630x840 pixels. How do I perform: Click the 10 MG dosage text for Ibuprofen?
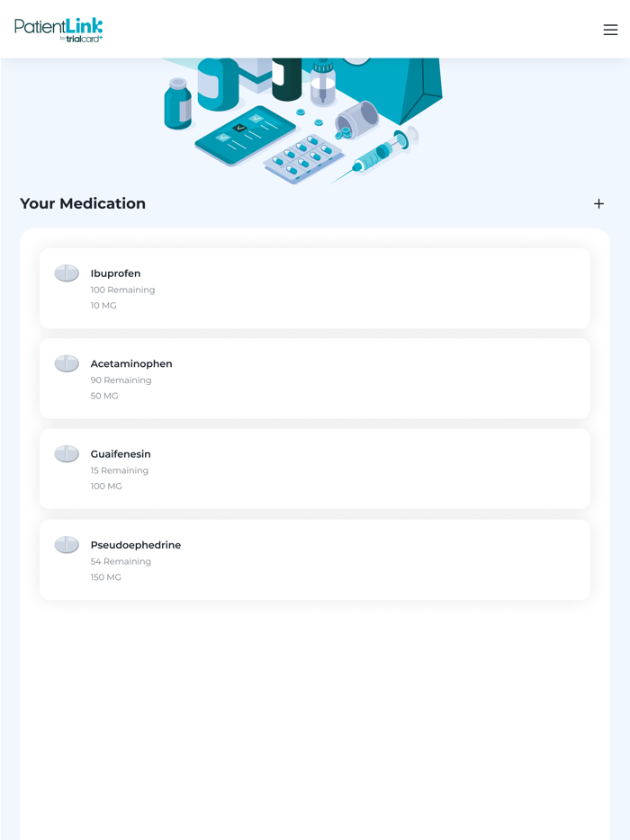click(103, 306)
